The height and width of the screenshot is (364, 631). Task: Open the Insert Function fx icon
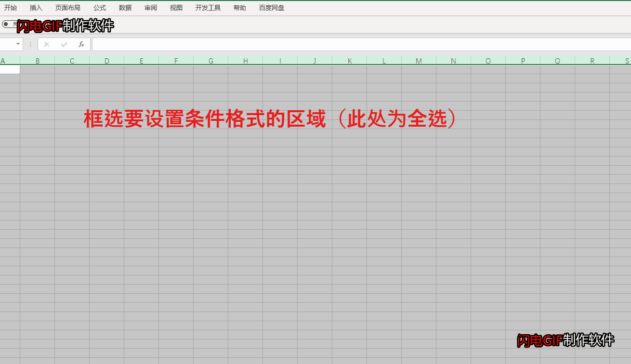(81, 44)
